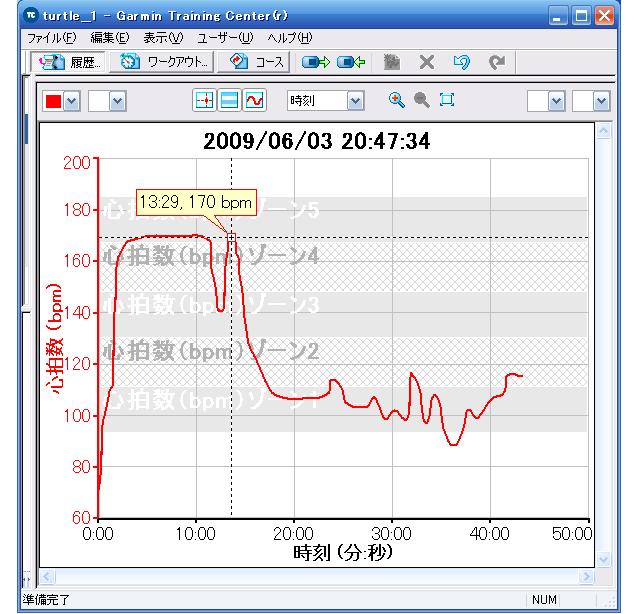Image resolution: width=640 pixels, height=614 pixels.
Task: Click the fit-to-window zoom icon
Action: [x=445, y=101]
